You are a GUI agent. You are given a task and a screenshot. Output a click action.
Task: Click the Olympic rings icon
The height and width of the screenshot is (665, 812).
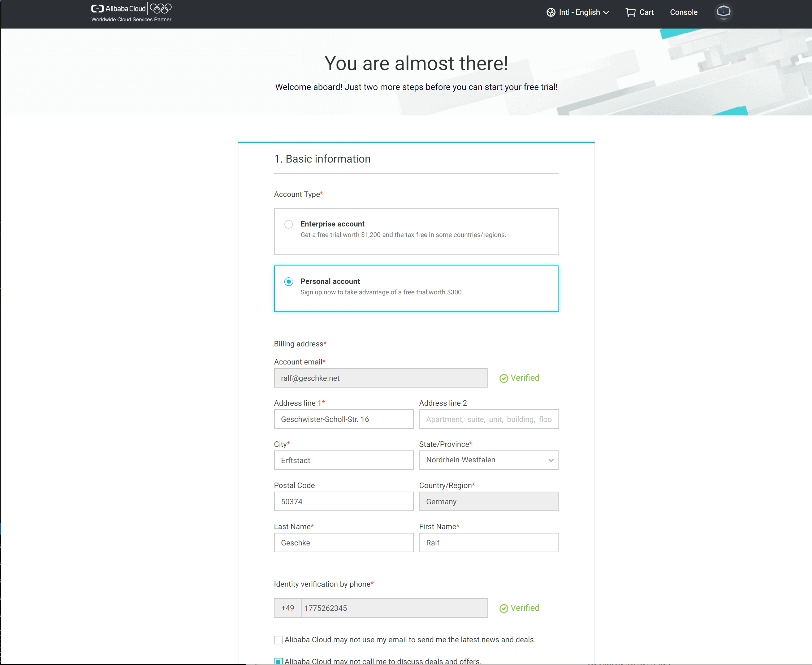[x=160, y=8]
